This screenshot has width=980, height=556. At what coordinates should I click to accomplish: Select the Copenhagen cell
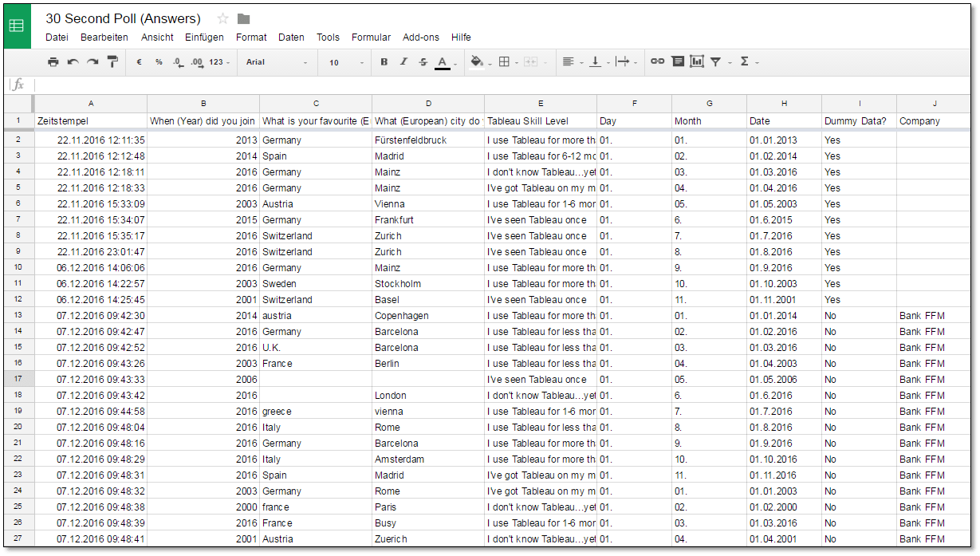(428, 315)
